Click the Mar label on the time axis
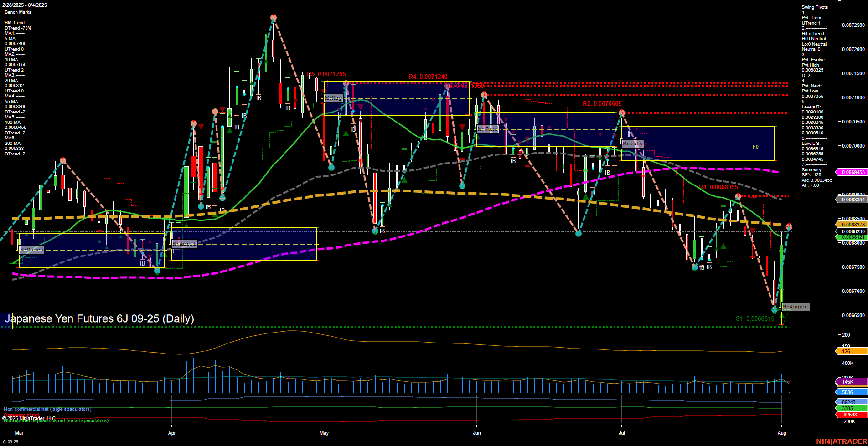The image size is (868, 446). 19,433
